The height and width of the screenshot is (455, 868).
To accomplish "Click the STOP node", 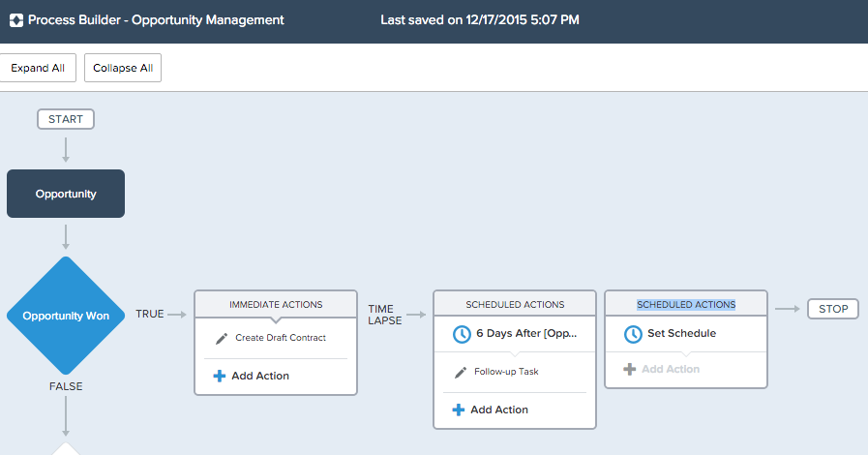I will coord(832,309).
